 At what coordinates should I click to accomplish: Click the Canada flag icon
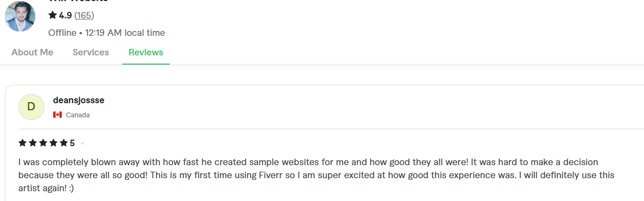click(58, 115)
